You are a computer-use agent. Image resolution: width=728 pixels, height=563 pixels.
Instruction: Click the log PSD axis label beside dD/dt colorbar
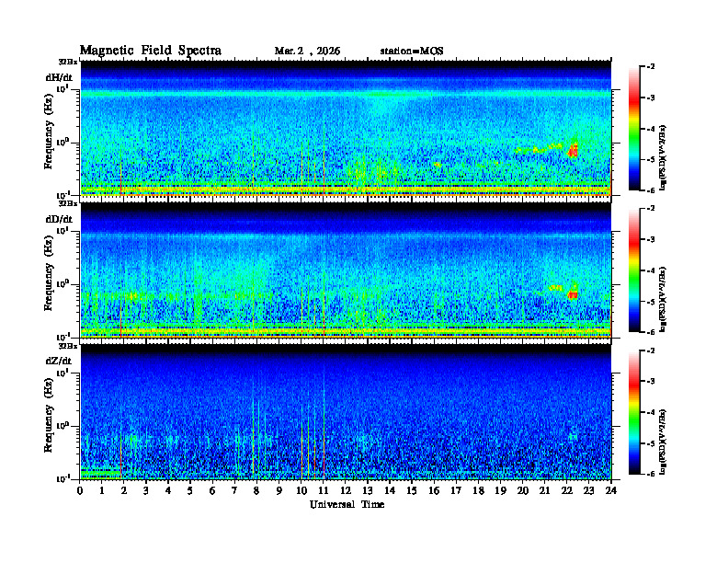(663, 299)
